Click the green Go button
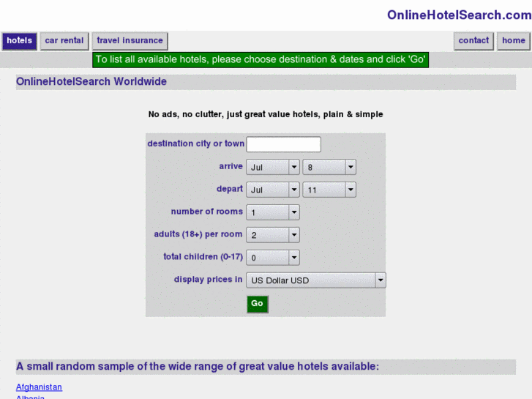Image resolution: width=532 pixels, height=399 pixels. [x=257, y=304]
